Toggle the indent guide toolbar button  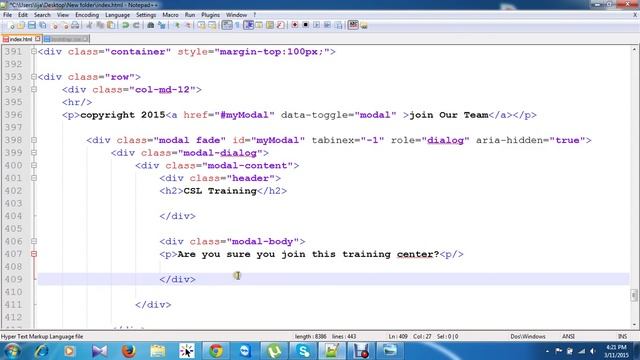point(248,25)
